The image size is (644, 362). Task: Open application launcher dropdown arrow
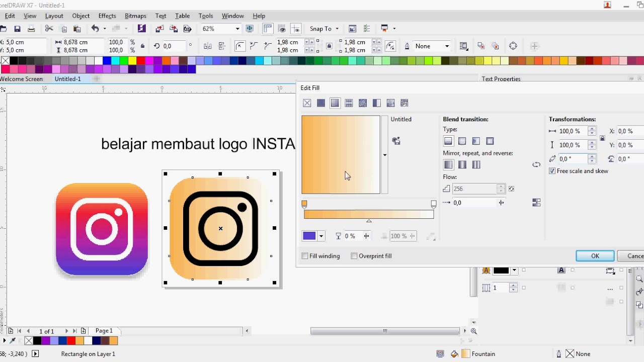click(x=394, y=29)
